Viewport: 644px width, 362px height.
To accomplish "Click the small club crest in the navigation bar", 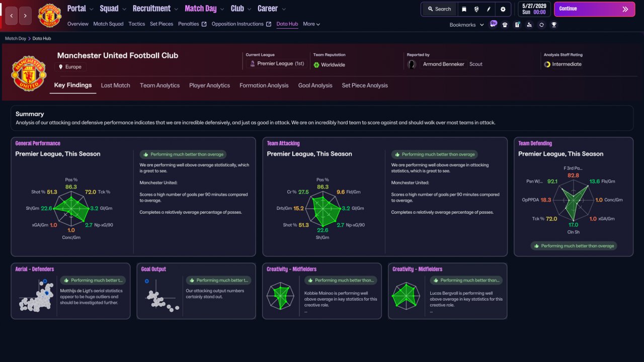I will (x=49, y=16).
